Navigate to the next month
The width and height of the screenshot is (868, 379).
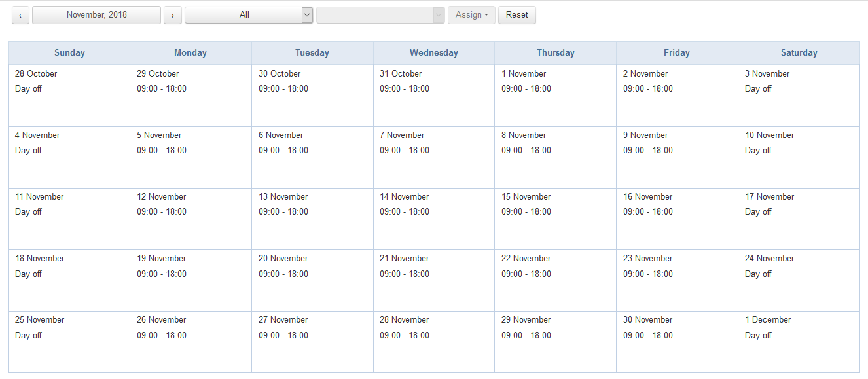point(172,14)
